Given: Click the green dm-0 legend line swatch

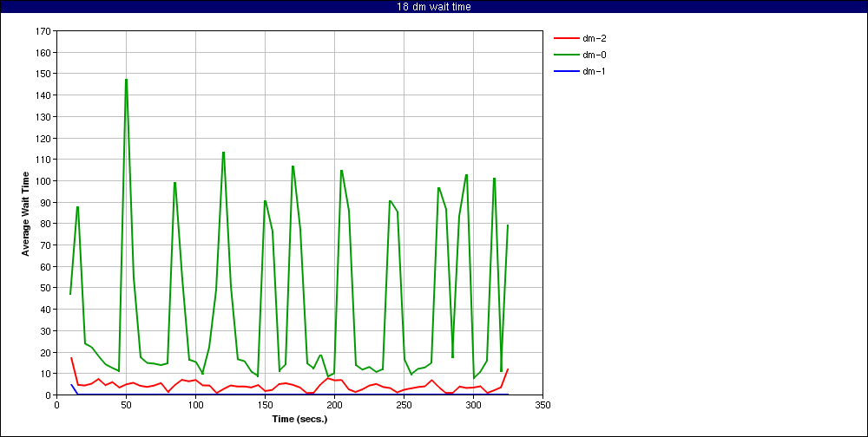Looking at the screenshot, I should [x=566, y=55].
